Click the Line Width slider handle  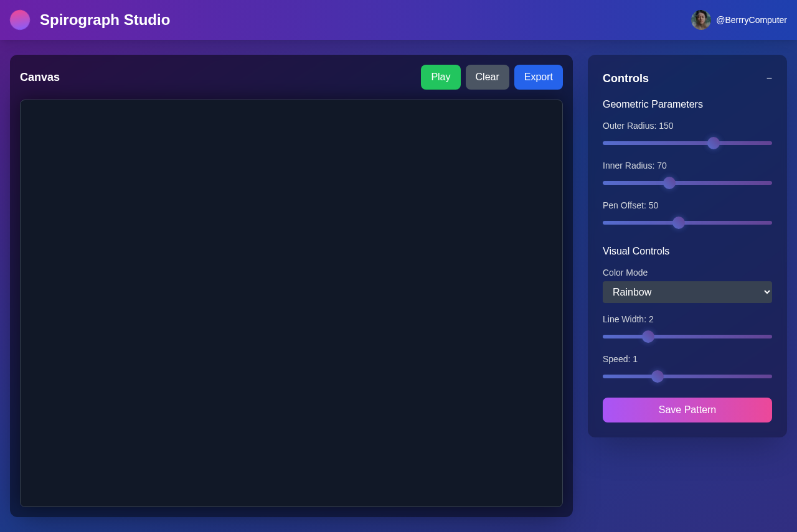[x=648, y=337]
